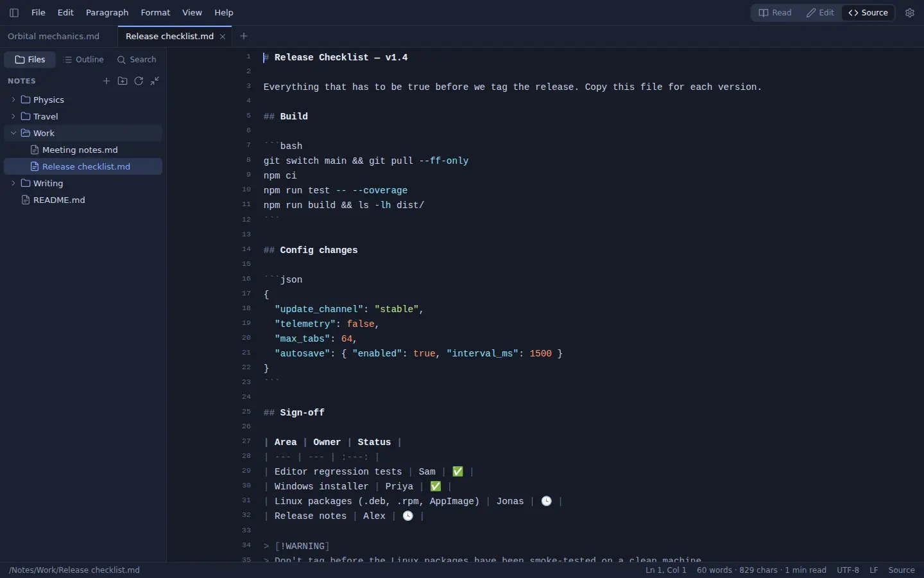Click the "telemetry": false line

[327, 324]
